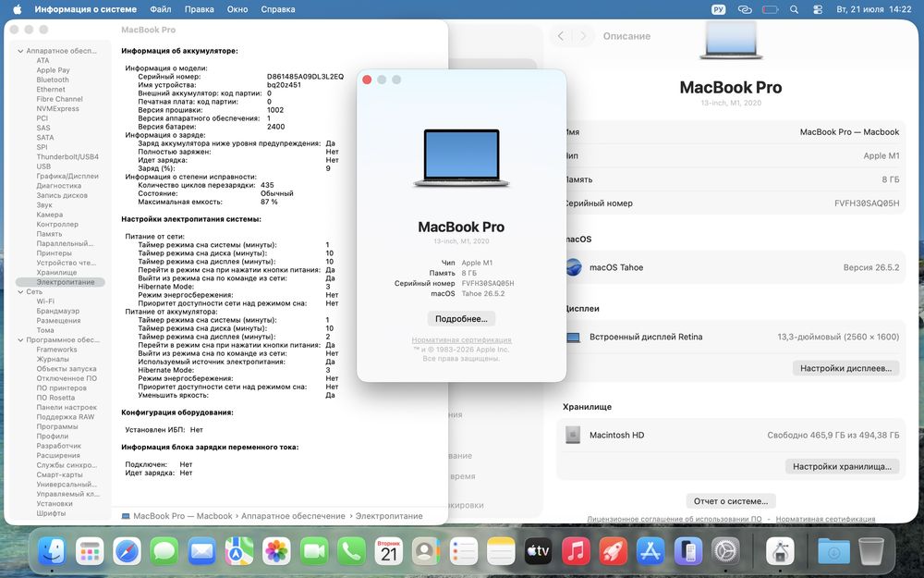Open Calendar showing 21 in the Dock
The image size is (924, 578).
[389, 552]
